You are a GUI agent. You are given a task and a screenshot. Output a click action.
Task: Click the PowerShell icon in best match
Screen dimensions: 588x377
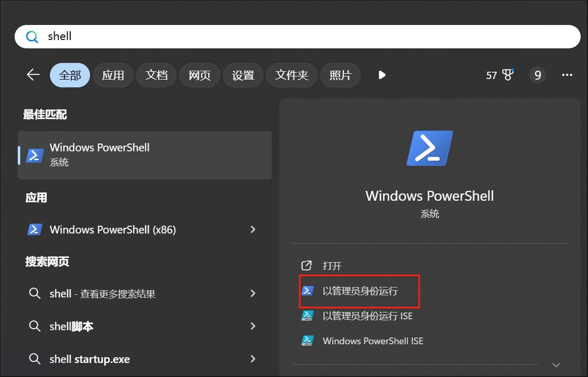34,155
